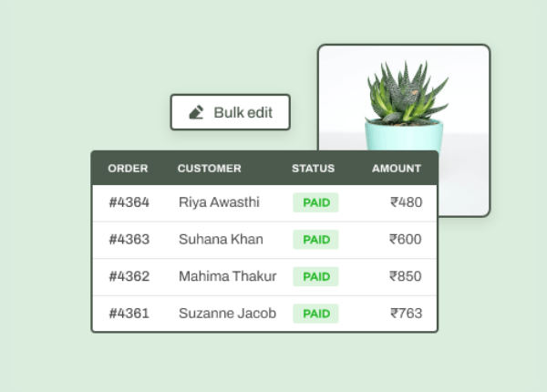Select customer Mahima Thakur

[227, 276]
